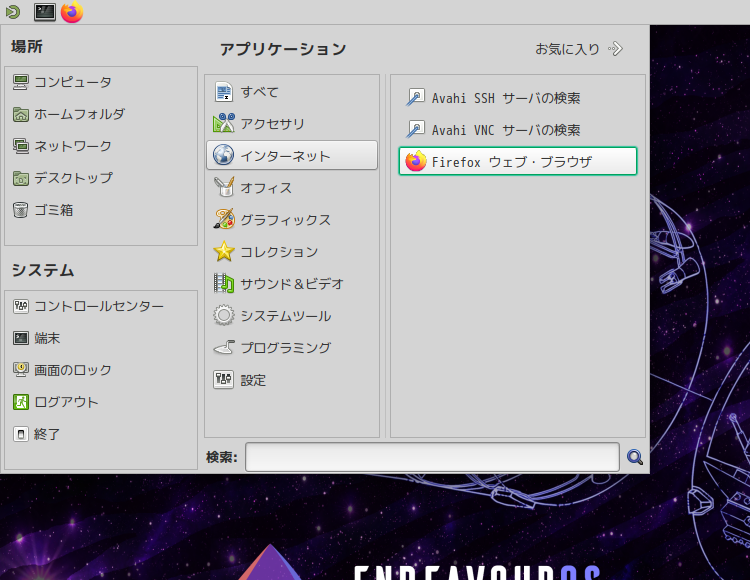Select the システムツール category label
Viewport: 750px width, 580px height.
coord(286,316)
